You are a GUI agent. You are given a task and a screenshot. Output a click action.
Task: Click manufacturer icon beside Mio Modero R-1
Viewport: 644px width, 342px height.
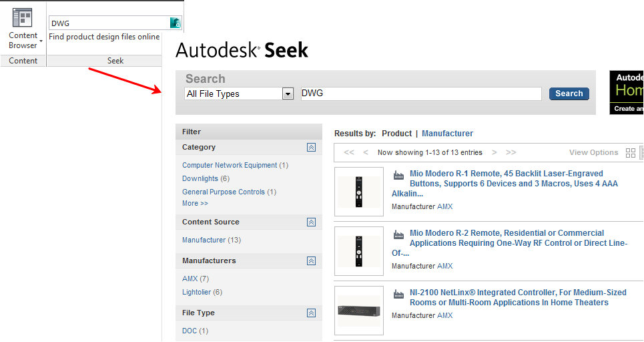coord(399,175)
